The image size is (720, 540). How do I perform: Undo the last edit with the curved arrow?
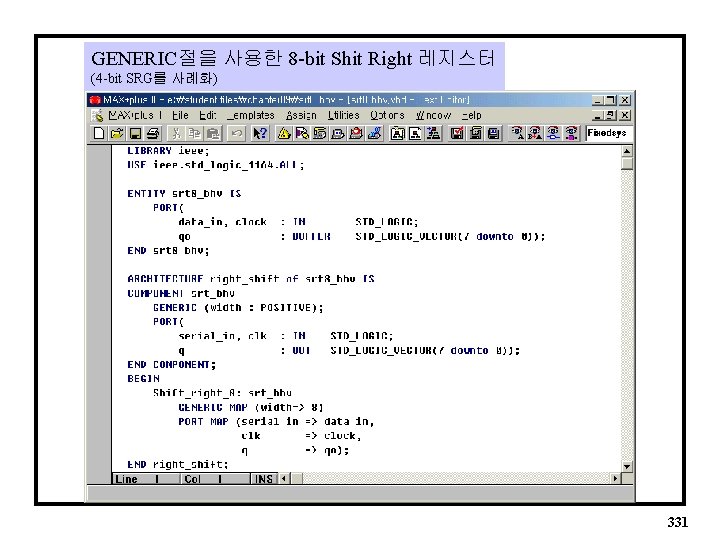[236, 133]
